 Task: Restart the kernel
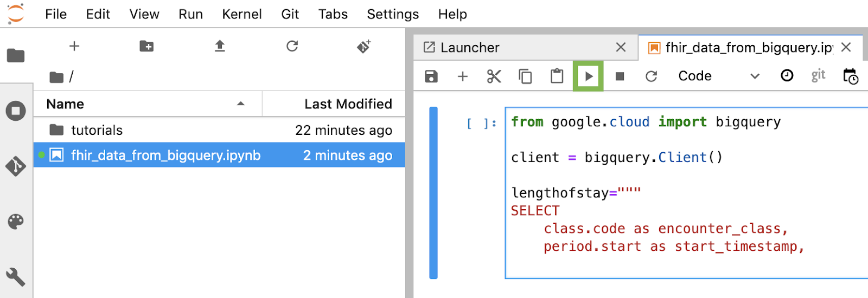pos(651,76)
